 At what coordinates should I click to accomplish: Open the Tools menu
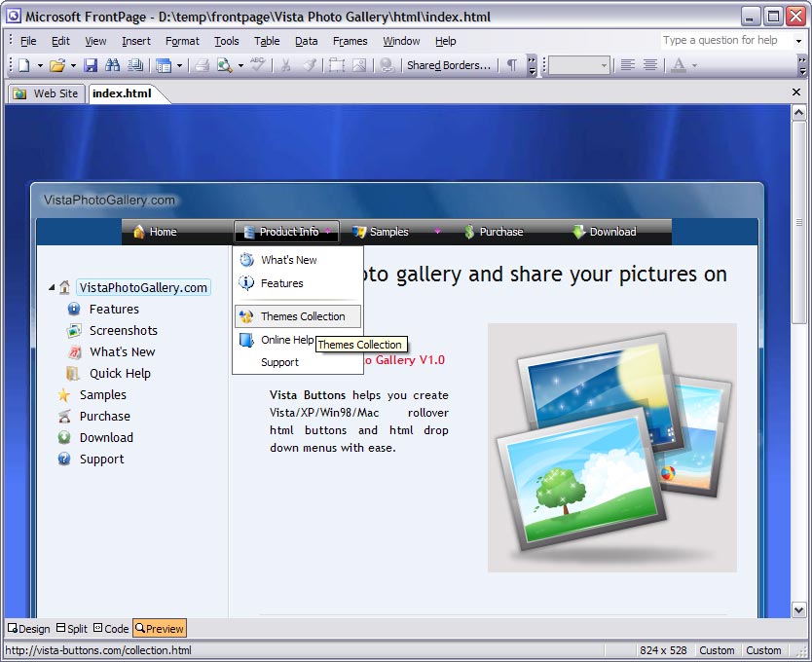click(x=227, y=41)
